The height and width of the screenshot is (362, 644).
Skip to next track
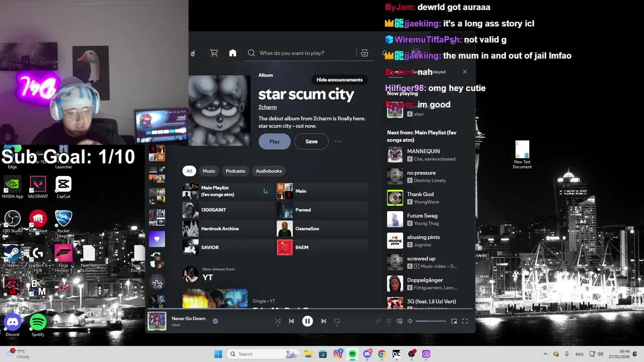[x=324, y=321]
